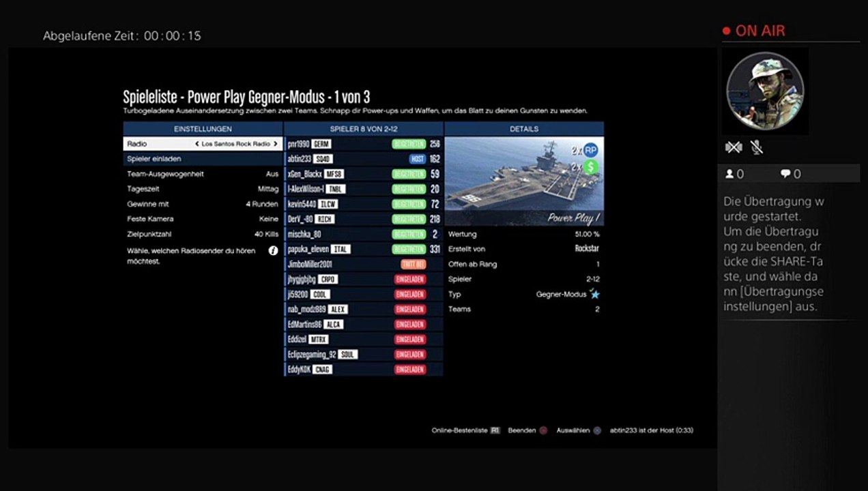Click the blue star verified icon next to Gegner-Modus
Image resolution: width=868 pixels, height=491 pixels.
click(594, 294)
